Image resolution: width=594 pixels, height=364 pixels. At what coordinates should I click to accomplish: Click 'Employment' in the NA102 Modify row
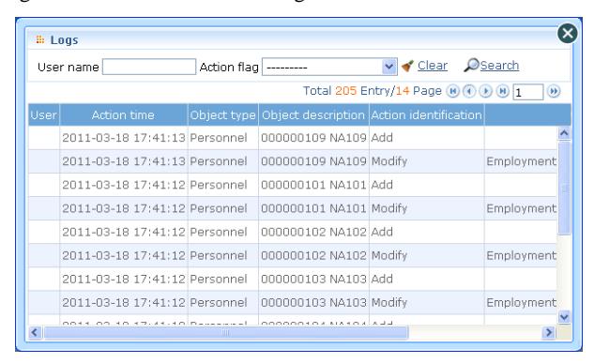click(x=522, y=256)
